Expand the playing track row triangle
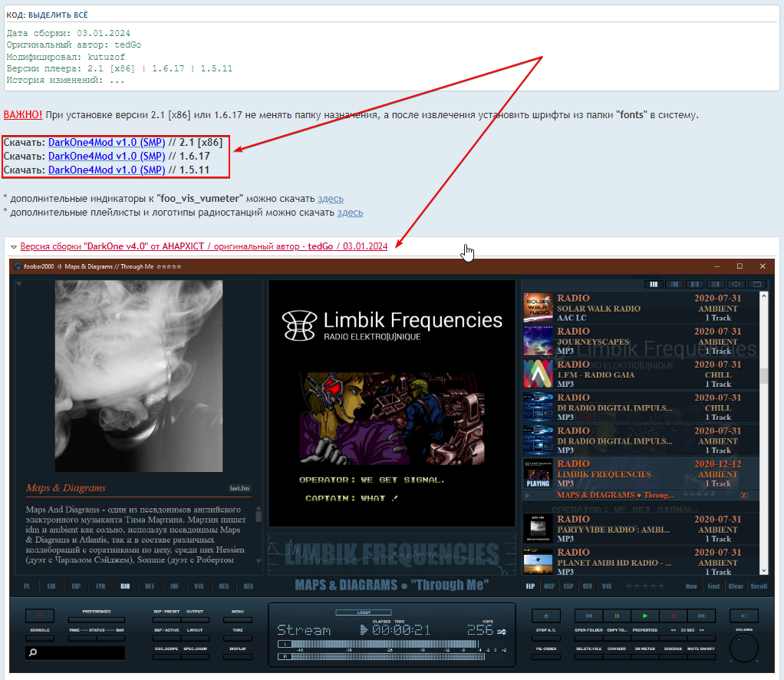Screen dimensions: 784x680 527,495
